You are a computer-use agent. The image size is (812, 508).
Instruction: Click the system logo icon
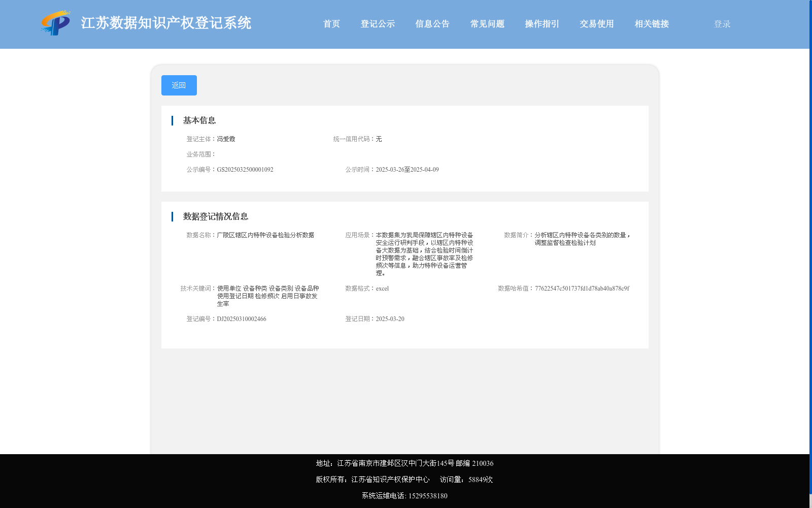(x=55, y=23)
